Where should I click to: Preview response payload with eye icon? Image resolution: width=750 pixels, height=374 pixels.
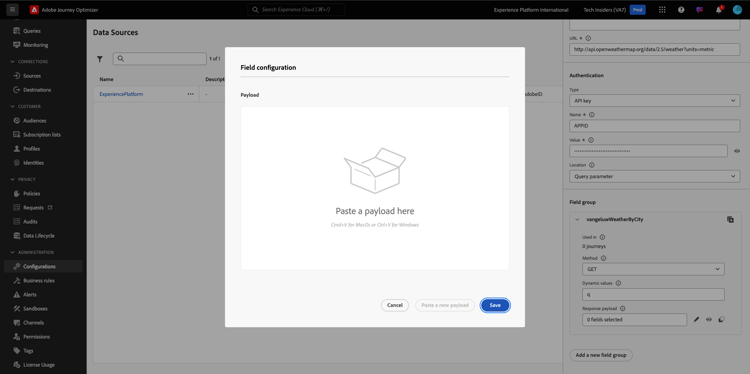(x=709, y=319)
